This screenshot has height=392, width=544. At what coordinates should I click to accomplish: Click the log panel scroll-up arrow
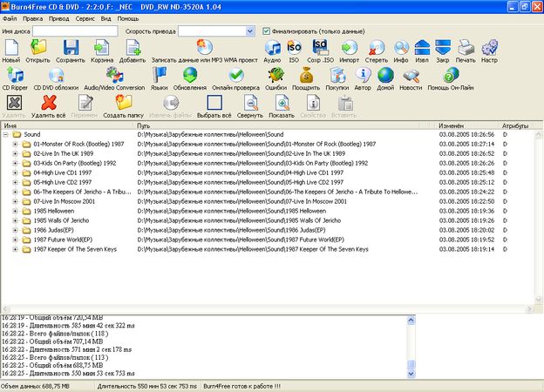click(x=411, y=320)
